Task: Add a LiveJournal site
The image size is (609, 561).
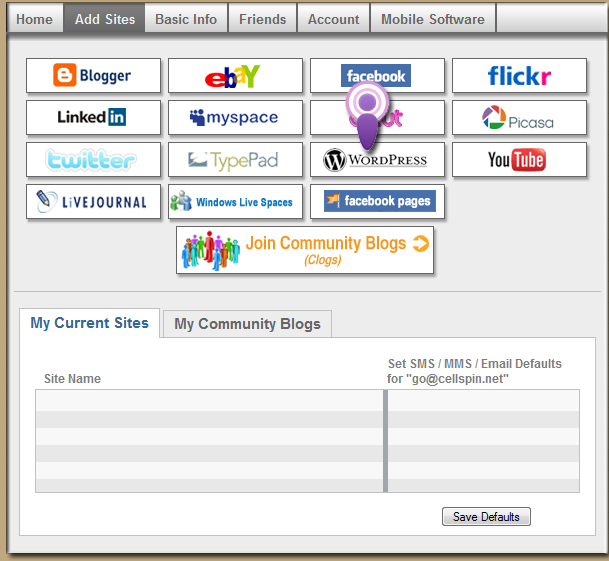Action: (x=93, y=201)
